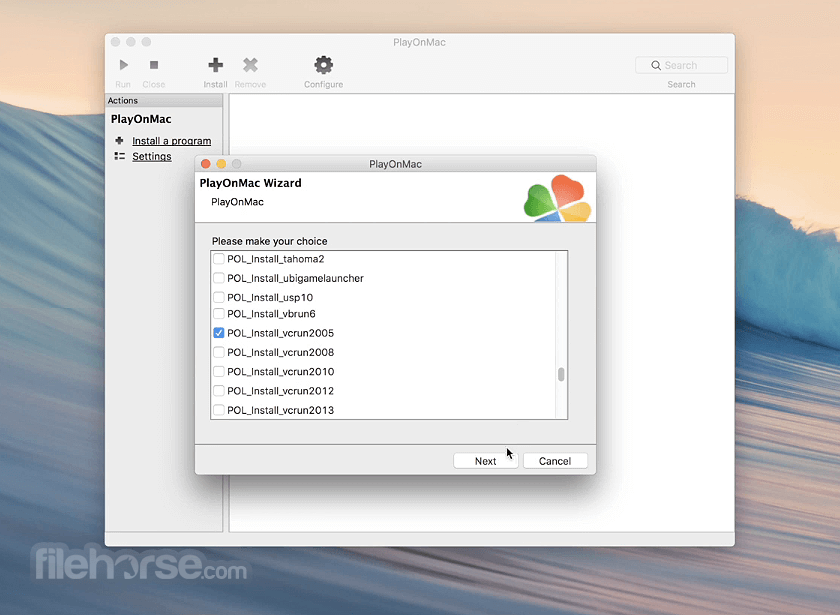Image resolution: width=840 pixels, height=615 pixels.
Task: Click the POL_Install_vcrun2010 label text
Action: [280, 372]
